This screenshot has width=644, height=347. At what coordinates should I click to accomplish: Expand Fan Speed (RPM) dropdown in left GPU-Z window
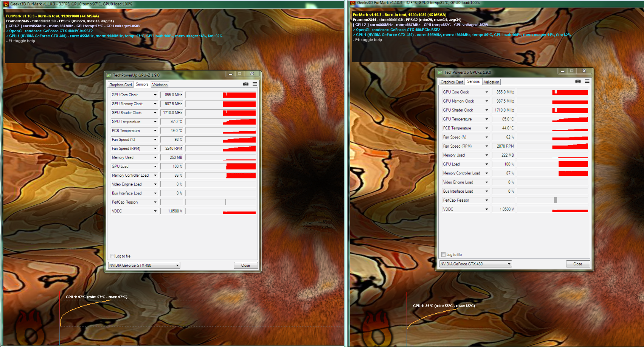pos(155,149)
